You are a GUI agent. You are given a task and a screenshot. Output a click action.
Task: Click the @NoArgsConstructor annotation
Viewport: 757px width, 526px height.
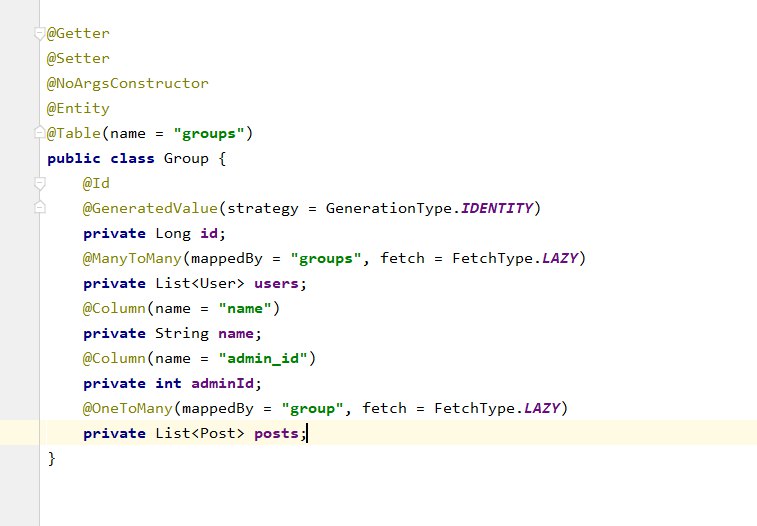pos(127,83)
